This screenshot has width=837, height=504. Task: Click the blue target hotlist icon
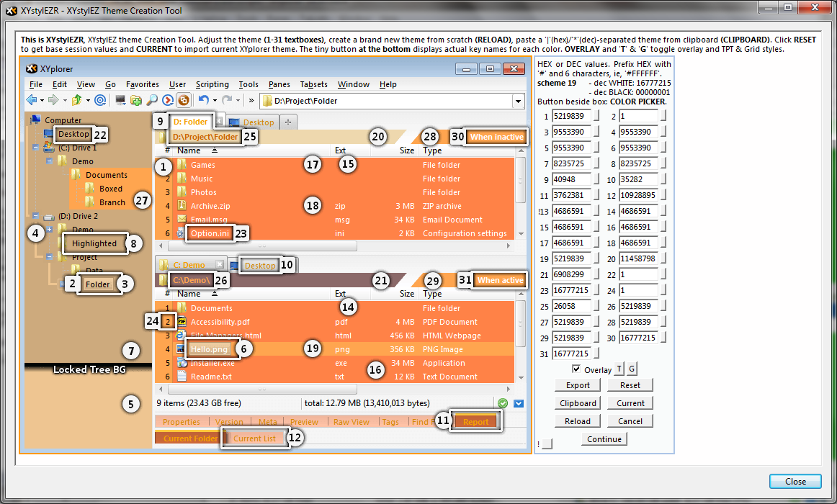pos(100,100)
